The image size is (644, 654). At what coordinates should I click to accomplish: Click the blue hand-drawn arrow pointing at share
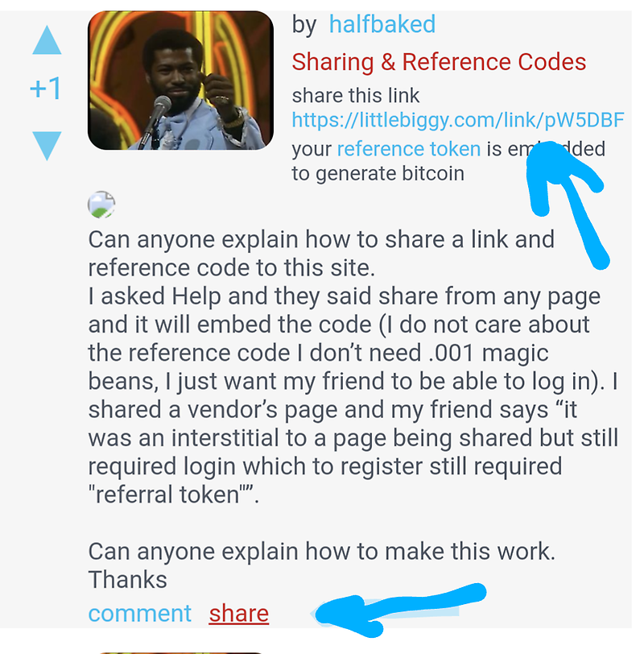[400, 610]
